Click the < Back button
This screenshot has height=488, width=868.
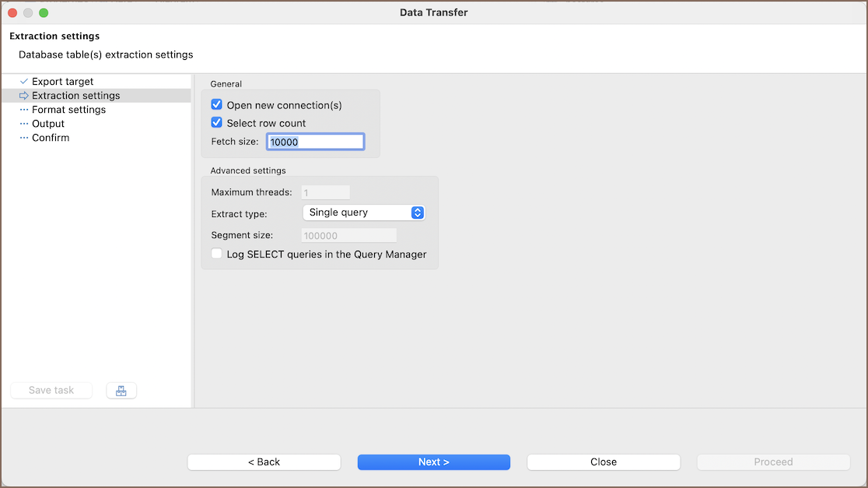(264, 462)
